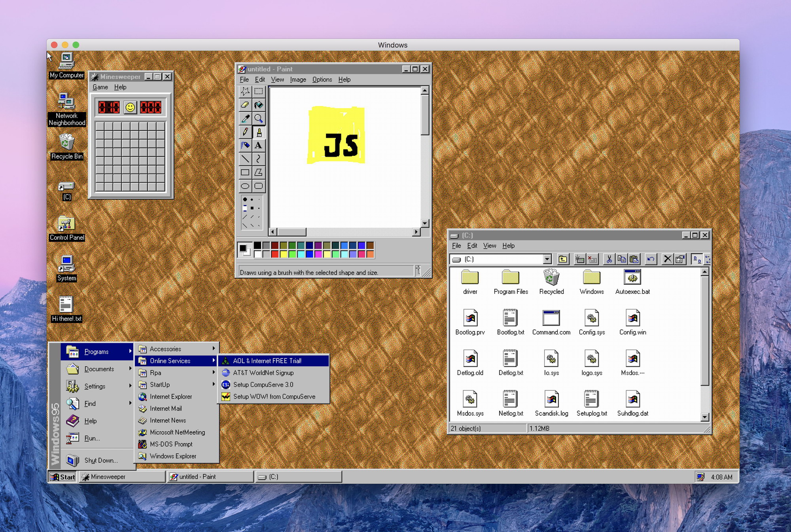Image resolution: width=791 pixels, height=532 pixels.
Task: Select AT&T WorldNet Signup option
Action: coord(264,372)
